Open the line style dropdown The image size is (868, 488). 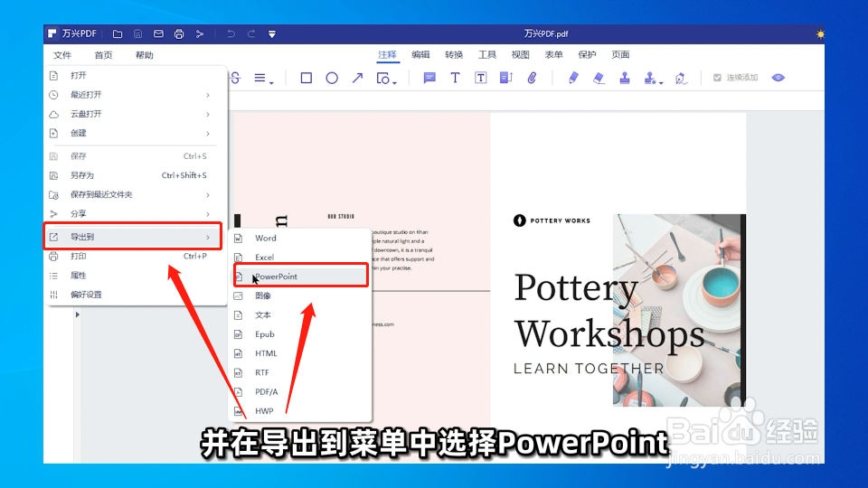click(x=263, y=78)
